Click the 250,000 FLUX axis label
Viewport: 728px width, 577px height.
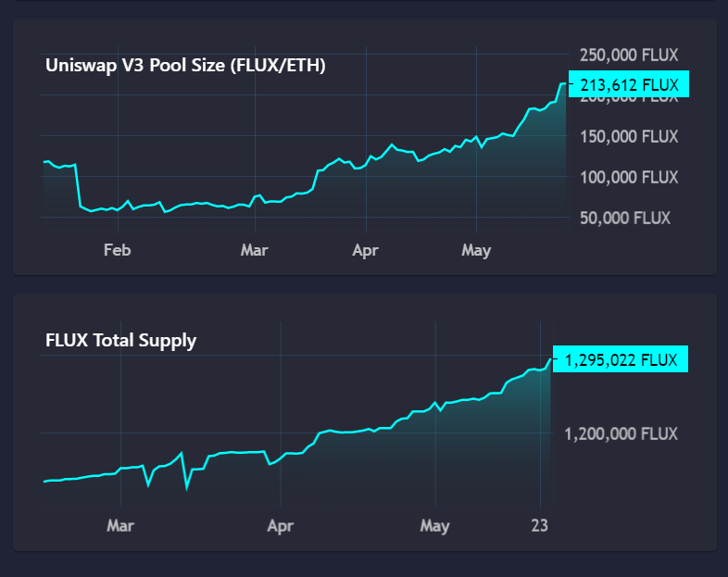click(629, 55)
